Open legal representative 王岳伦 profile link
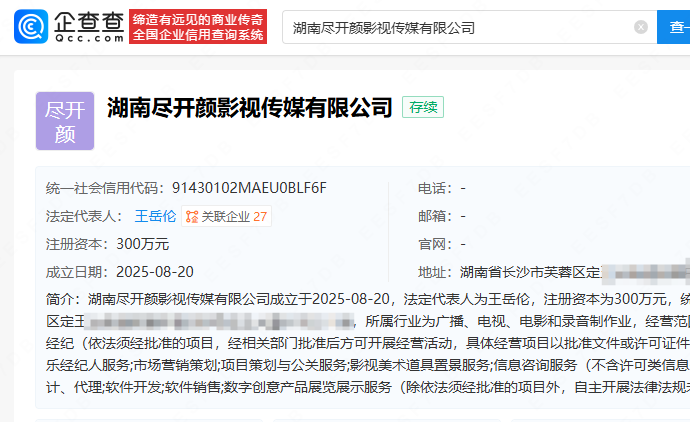Viewport: 690px width, 422px height. [155, 216]
